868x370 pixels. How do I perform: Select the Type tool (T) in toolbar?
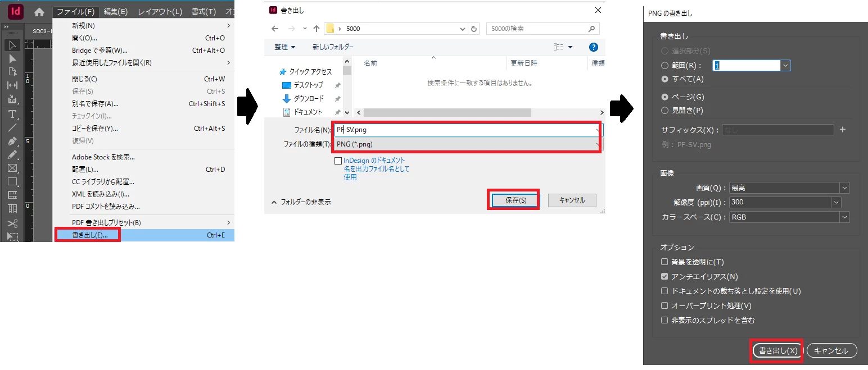[x=12, y=114]
